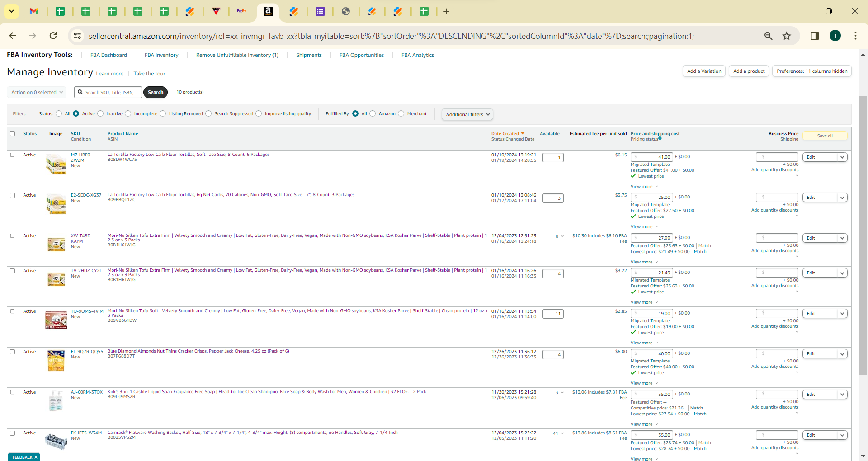
Task: Reload the Seller Central page
Action: tap(53, 36)
